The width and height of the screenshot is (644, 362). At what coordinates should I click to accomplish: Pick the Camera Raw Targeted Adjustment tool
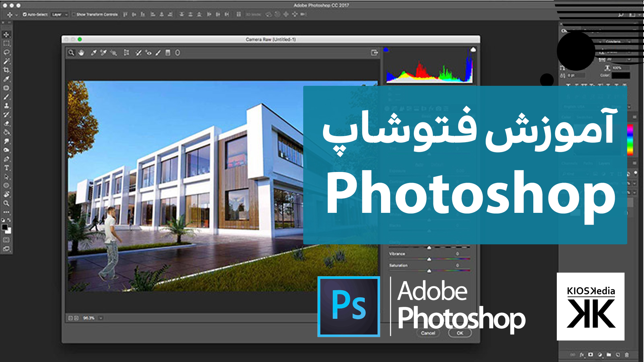(113, 53)
